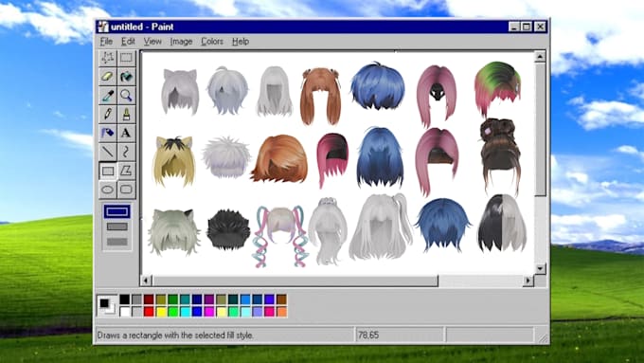Screen dimensions: 644x363
Task: Select the Eraser tool
Action: tap(108, 77)
